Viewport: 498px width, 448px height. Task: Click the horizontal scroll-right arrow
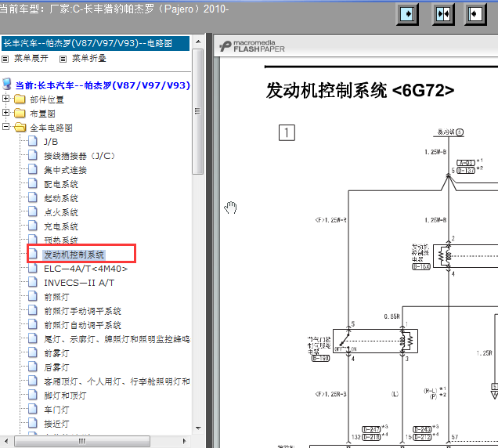(184, 441)
